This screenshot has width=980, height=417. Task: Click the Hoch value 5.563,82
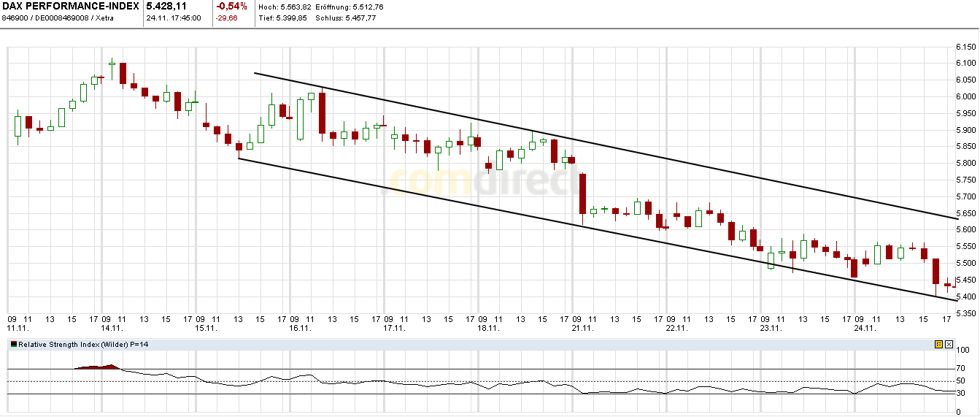tap(296, 7)
